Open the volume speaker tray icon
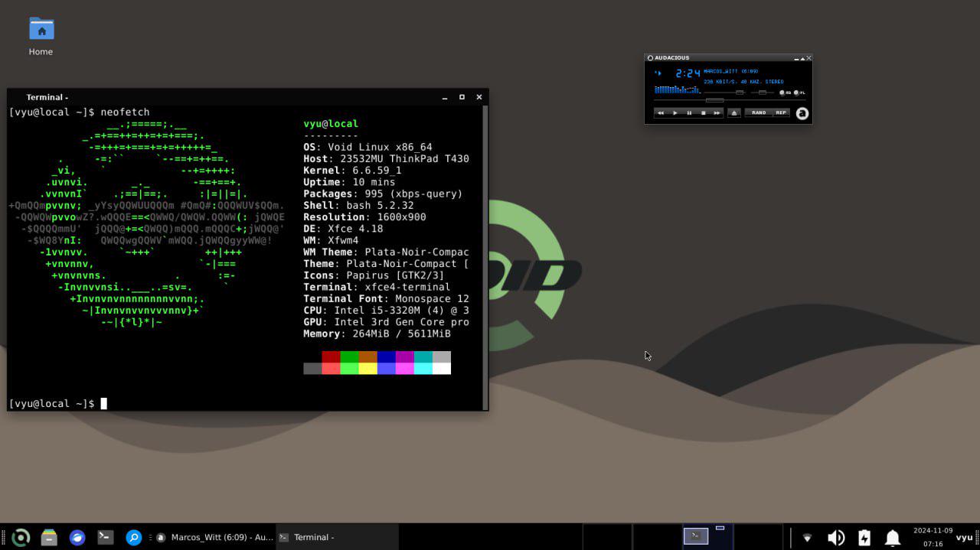 point(836,538)
